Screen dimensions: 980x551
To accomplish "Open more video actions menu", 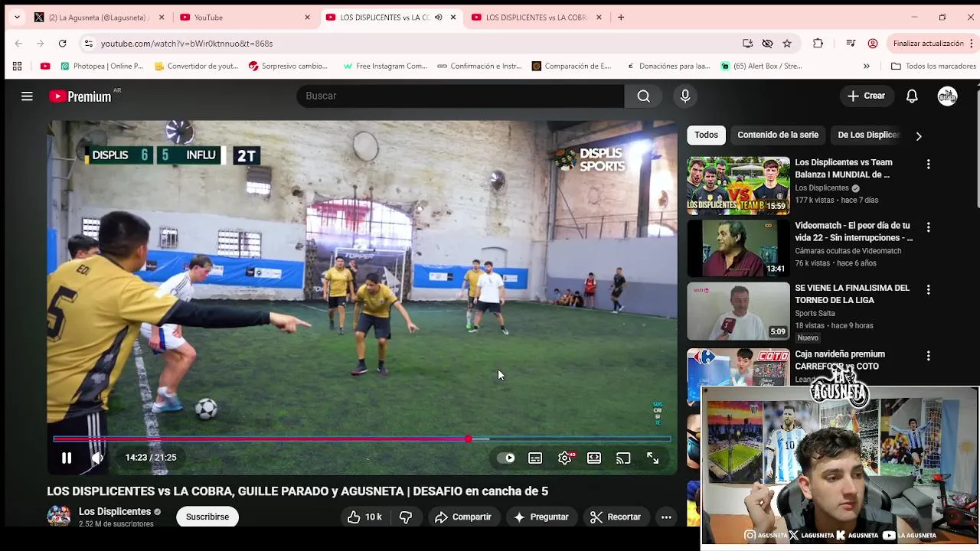I will point(666,517).
